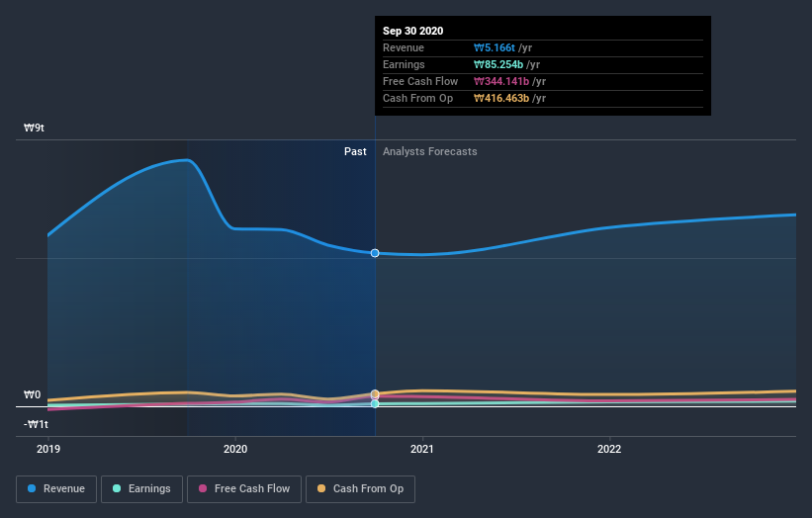Select the 2022 x-axis label
Viewport: 812px width, 518px height.
[x=609, y=449]
